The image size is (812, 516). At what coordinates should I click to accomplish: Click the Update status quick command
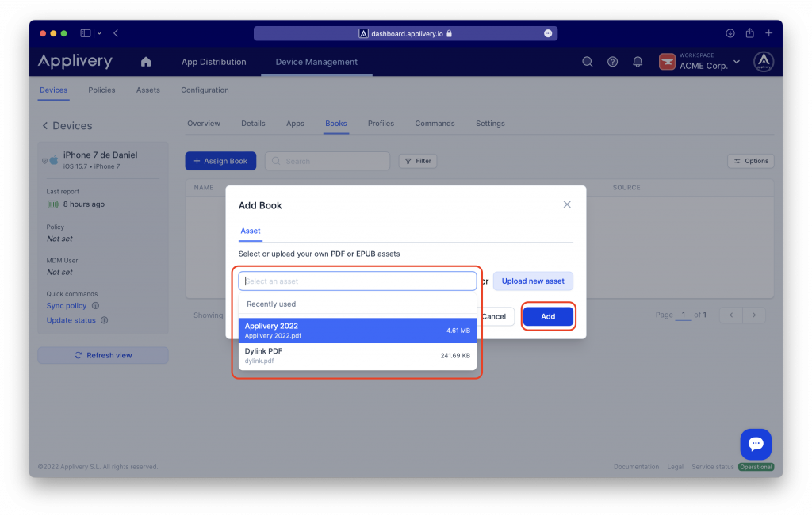click(x=71, y=320)
